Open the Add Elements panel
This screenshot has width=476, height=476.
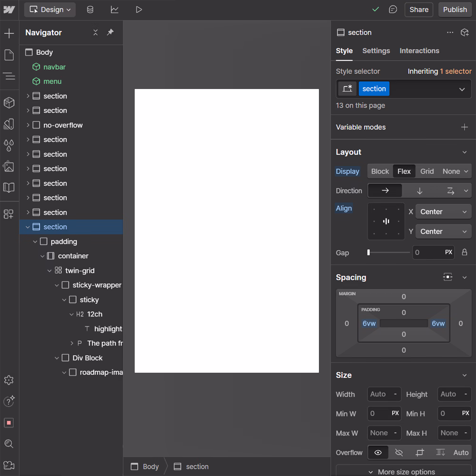point(10,33)
